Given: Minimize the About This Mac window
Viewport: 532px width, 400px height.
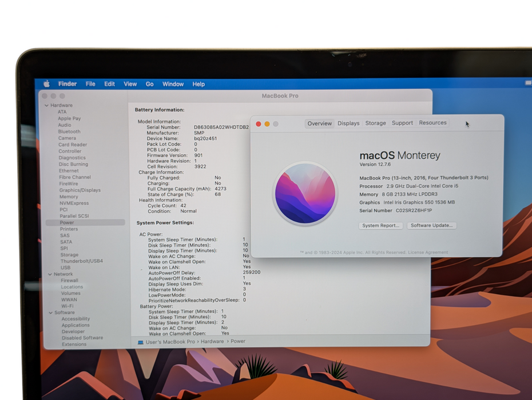Looking at the screenshot, I should 267,124.
